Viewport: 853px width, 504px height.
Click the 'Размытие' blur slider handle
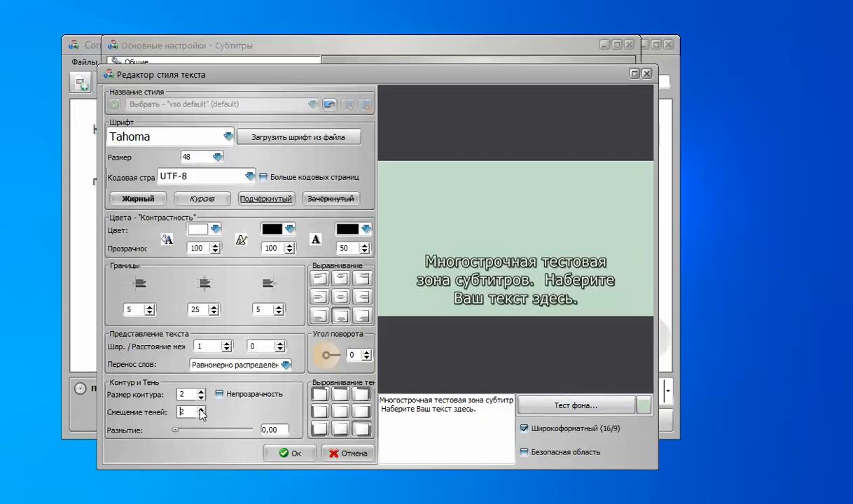click(176, 430)
